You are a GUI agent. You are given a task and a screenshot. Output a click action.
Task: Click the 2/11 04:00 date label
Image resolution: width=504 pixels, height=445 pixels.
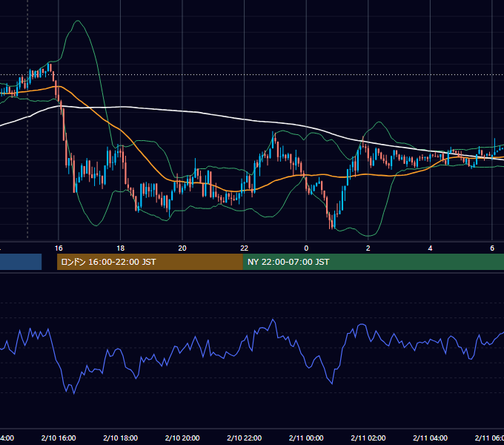coord(430,438)
